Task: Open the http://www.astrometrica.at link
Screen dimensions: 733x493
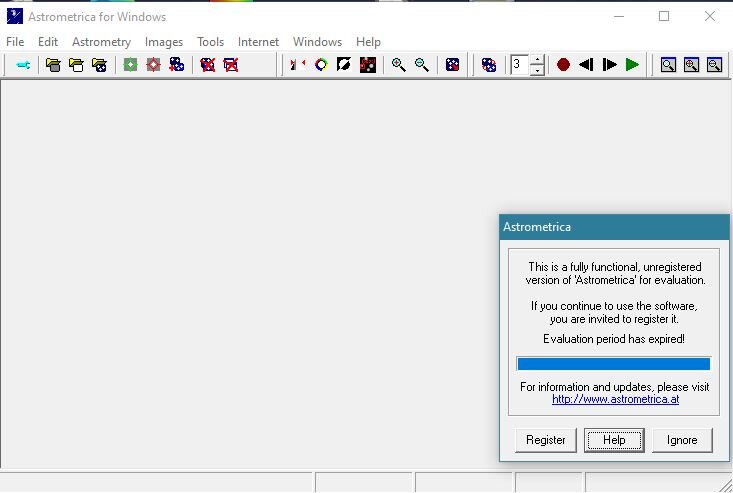Action: (615, 399)
